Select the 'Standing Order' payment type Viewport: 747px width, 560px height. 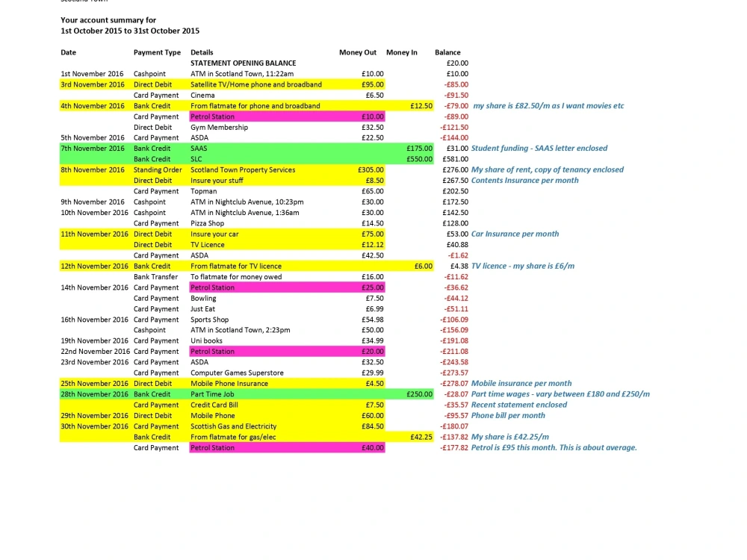(158, 169)
